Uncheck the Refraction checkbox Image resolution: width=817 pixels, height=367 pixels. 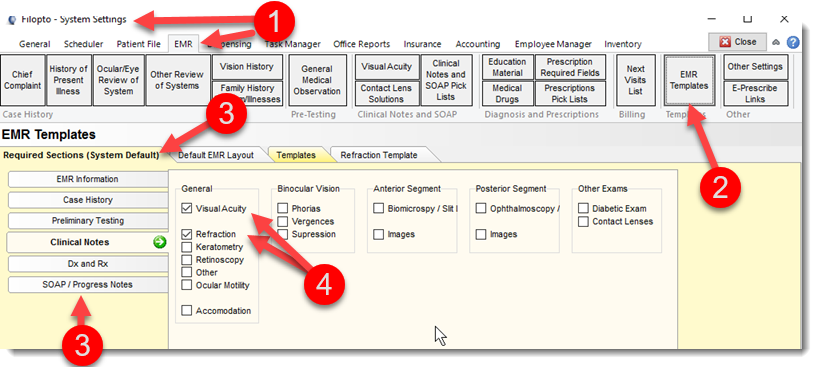187,234
